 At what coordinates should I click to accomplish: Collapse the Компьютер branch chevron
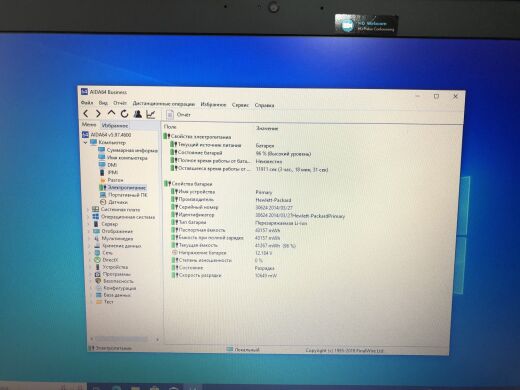pos(86,143)
